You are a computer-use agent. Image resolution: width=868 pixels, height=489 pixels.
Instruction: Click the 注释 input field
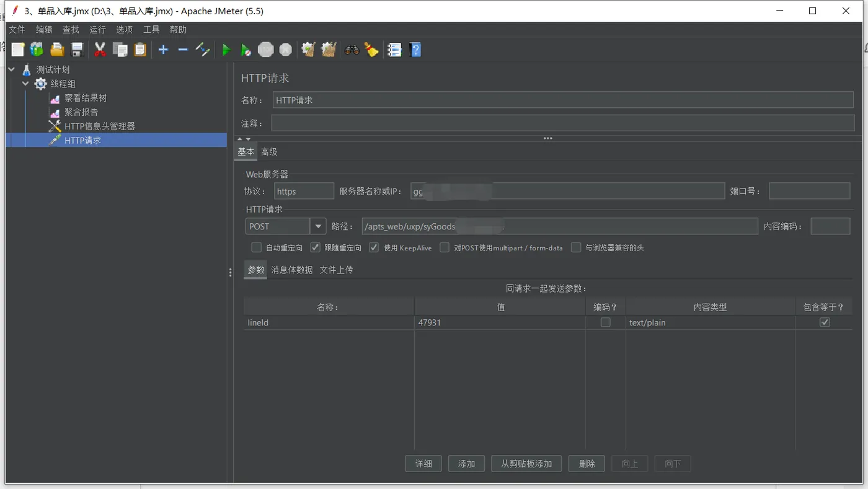point(563,123)
